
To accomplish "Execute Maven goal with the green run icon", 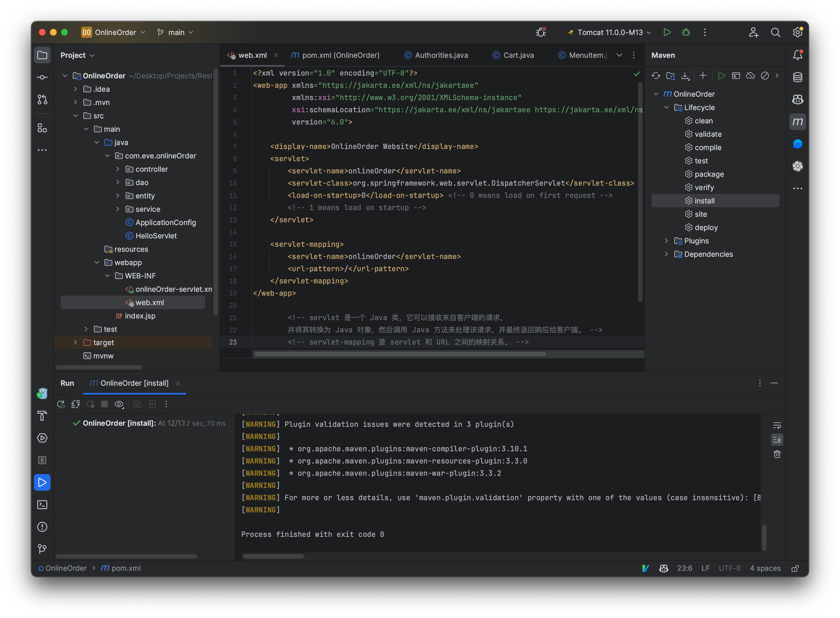I will click(x=722, y=76).
